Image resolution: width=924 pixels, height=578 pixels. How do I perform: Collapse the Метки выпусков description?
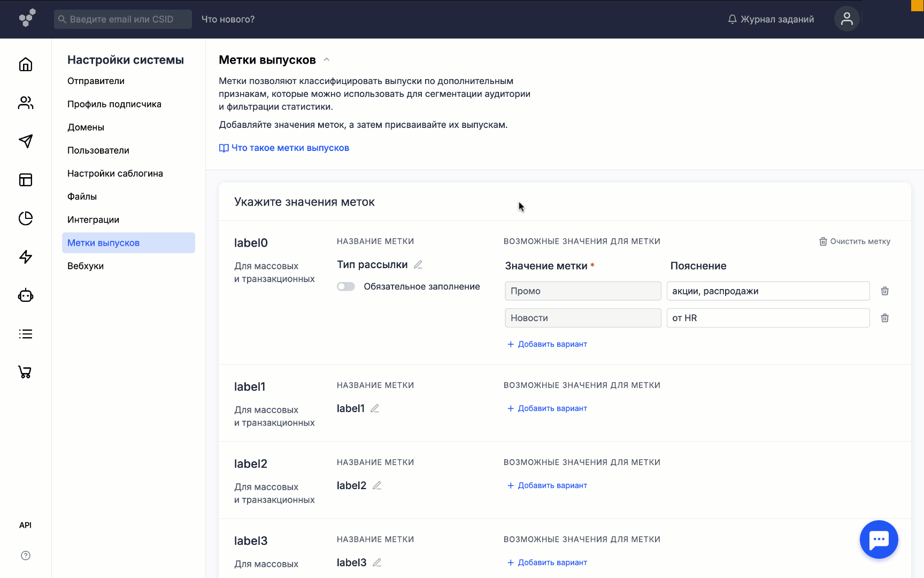click(x=327, y=60)
